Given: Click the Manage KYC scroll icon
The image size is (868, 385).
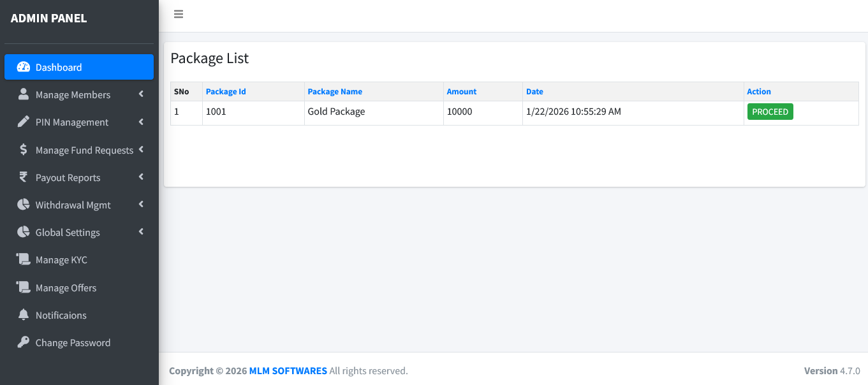Looking at the screenshot, I should (24, 259).
